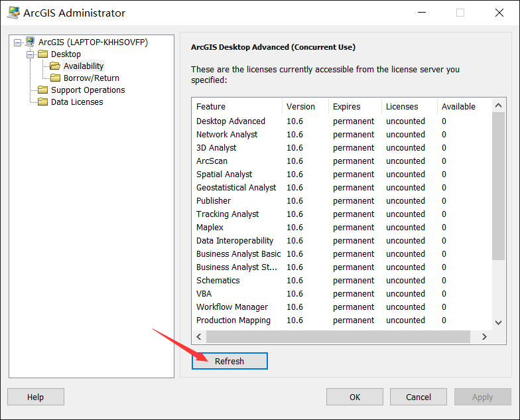This screenshot has width=520, height=420.
Task: Confirm with the OK button
Action: [354, 397]
